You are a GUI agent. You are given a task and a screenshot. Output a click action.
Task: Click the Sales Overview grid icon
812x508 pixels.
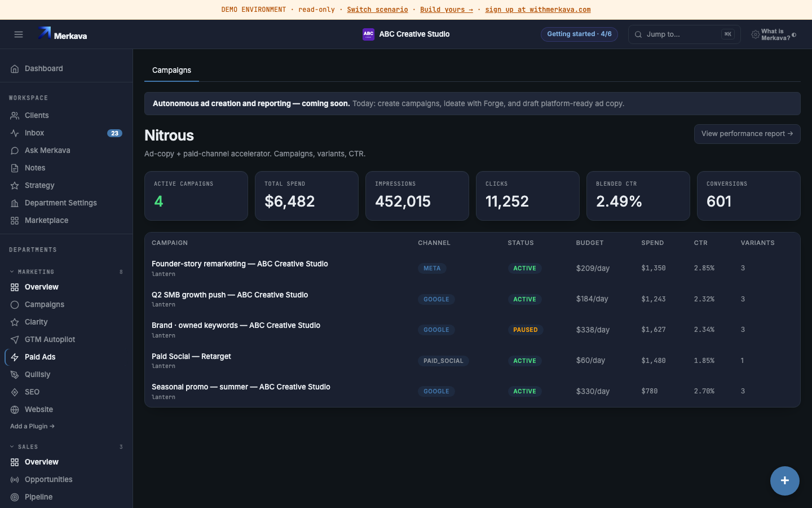pyautogui.click(x=15, y=462)
